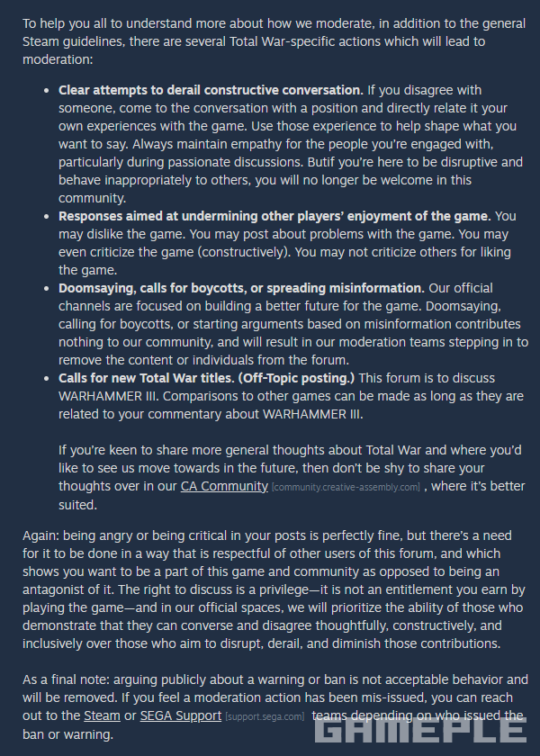Open the SEGA Support link
Viewport: 540px width, 756px height.
point(180,715)
